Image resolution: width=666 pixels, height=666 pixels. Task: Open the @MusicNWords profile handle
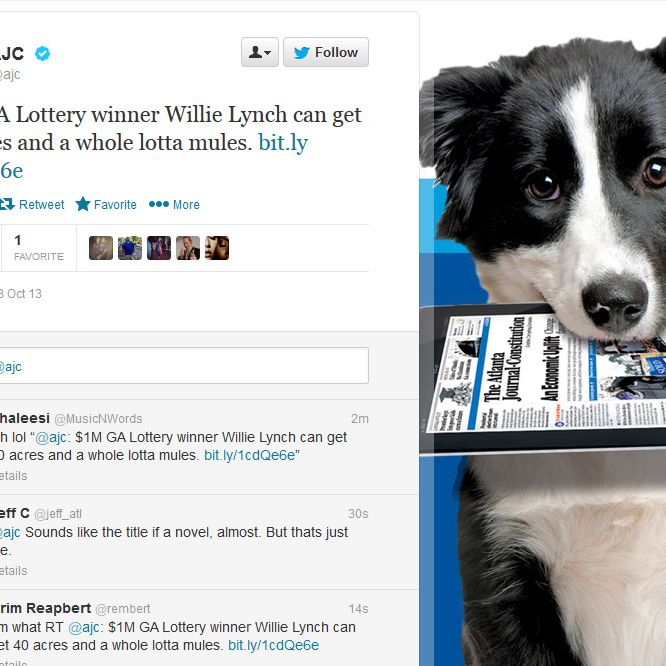pyautogui.click(x=98, y=419)
